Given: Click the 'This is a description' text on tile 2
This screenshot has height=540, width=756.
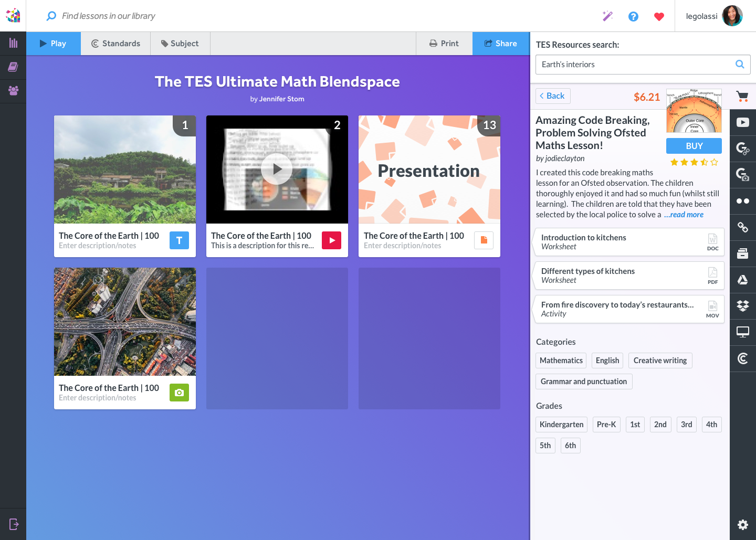Looking at the screenshot, I should pyautogui.click(x=262, y=246).
